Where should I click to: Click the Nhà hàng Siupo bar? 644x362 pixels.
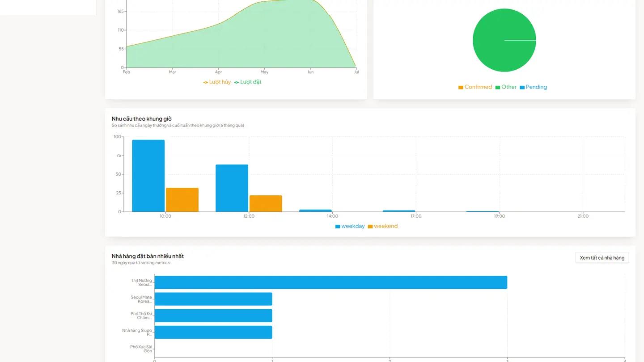(213, 332)
